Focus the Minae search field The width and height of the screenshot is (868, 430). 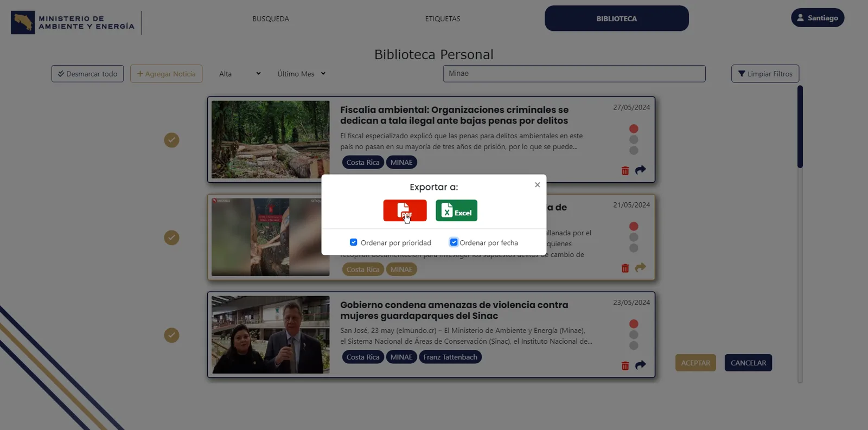pyautogui.click(x=574, y=74)
